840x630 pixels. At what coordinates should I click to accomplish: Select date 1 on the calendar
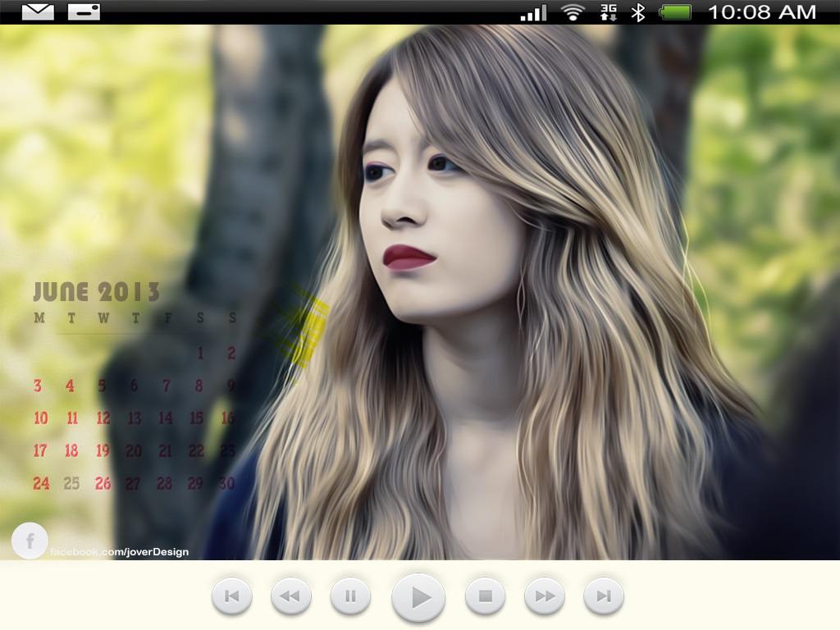pos(200,353)
